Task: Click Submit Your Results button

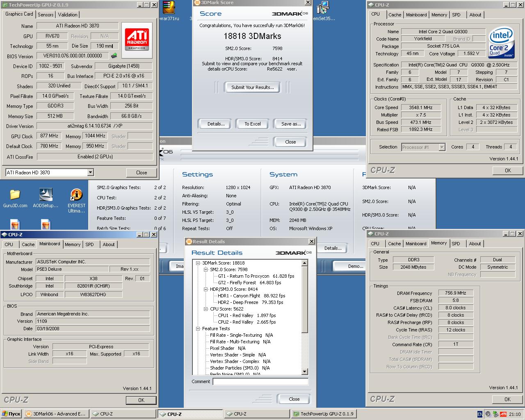Action: [x=252, y=87]
